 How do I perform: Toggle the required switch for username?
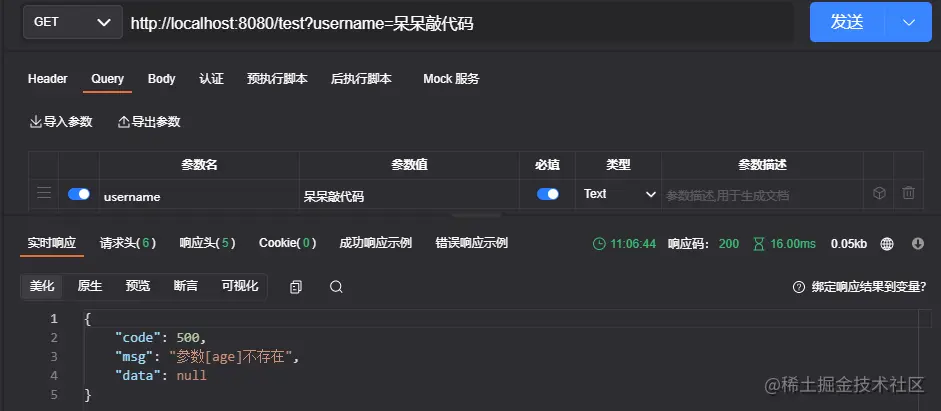547,194
